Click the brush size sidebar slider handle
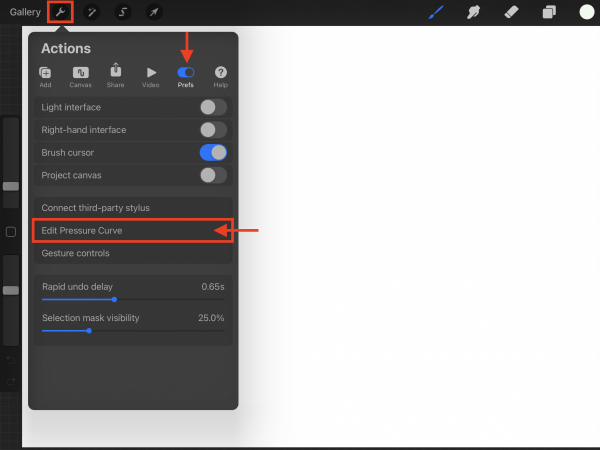This screenshot has width=600, height=450. click(x=11, y=186)
